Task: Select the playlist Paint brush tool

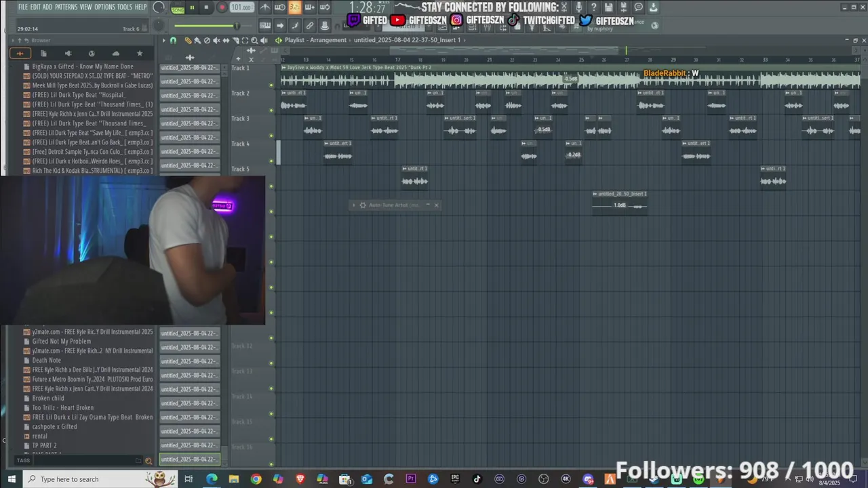Action: click(x=197, y=40)
